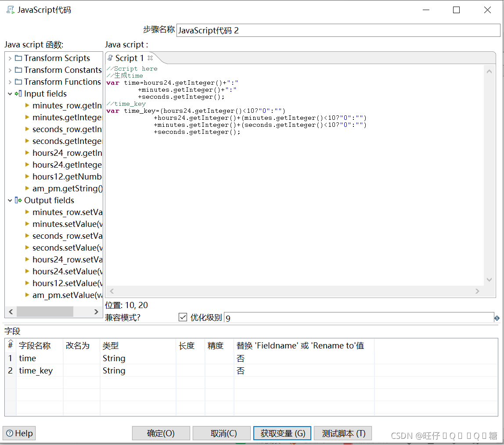Toggle the 兼容模式 checkbox
This screenshot has width=504, height=445.
click(183, 317)
